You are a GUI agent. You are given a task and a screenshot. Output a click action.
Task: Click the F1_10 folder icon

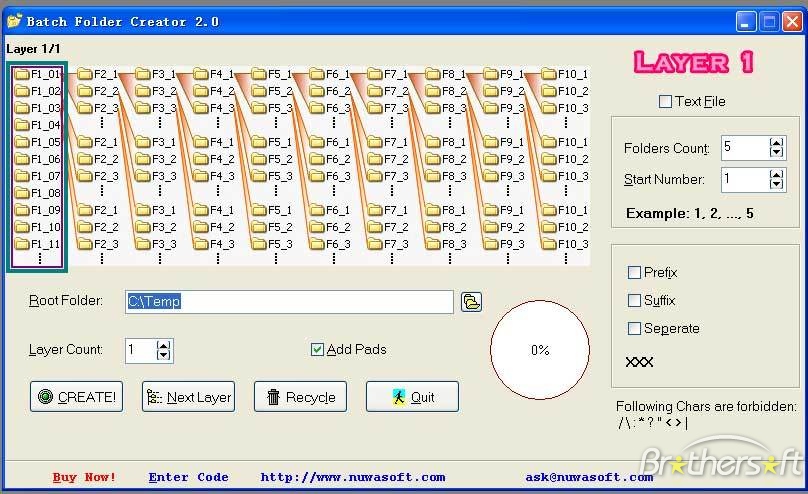click(x=22, y=227)
